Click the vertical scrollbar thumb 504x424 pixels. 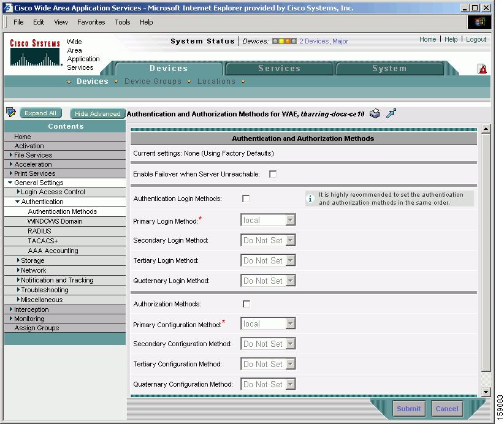pyautogui.click(x=486, y=253)
